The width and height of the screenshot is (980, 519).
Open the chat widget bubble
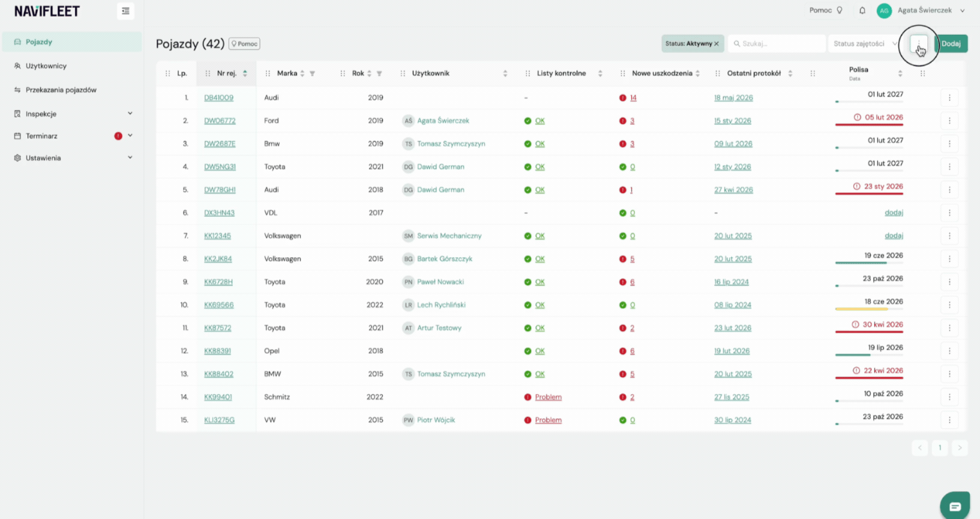[x=955, y=506]
